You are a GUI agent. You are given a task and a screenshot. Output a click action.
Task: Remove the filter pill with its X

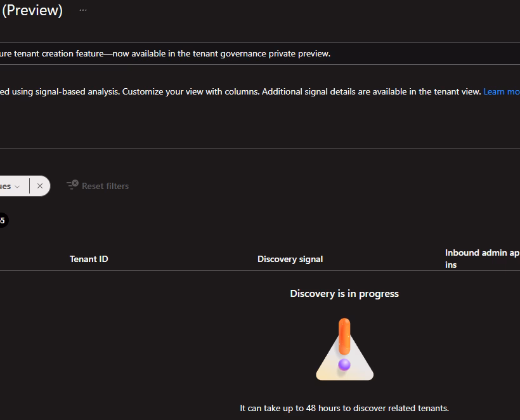pyautogui.click(x=40, y=186)
